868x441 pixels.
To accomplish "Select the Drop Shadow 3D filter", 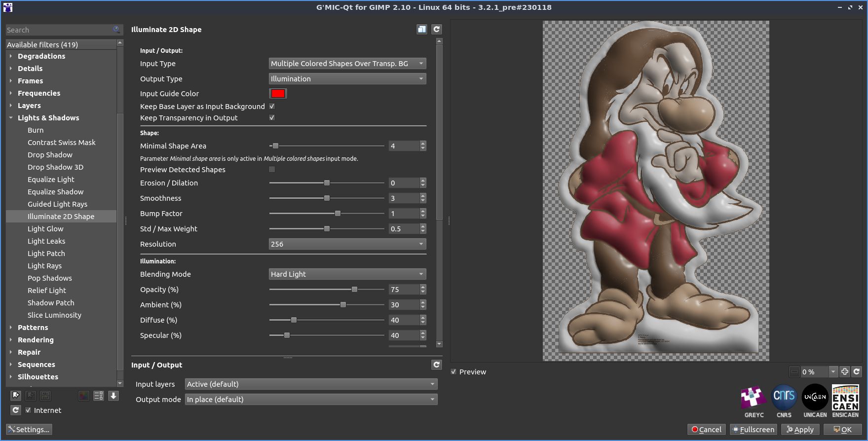I will 55,167.
